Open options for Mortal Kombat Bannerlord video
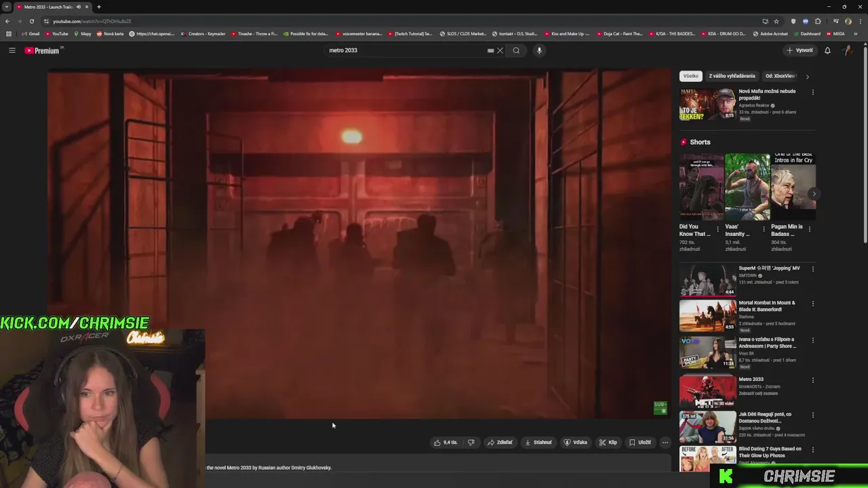This screenshot has height=488, width=868. (812, 304)
